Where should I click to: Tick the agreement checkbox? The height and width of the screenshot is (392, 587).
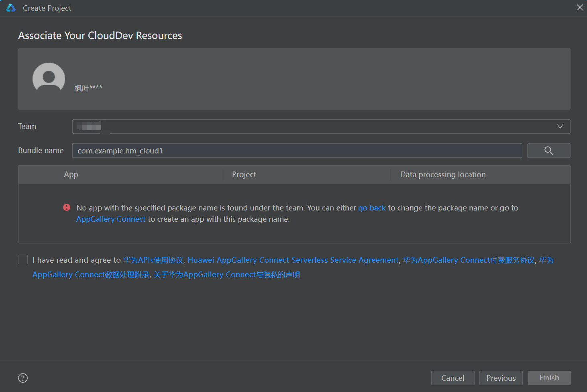[x=23, y=259]
